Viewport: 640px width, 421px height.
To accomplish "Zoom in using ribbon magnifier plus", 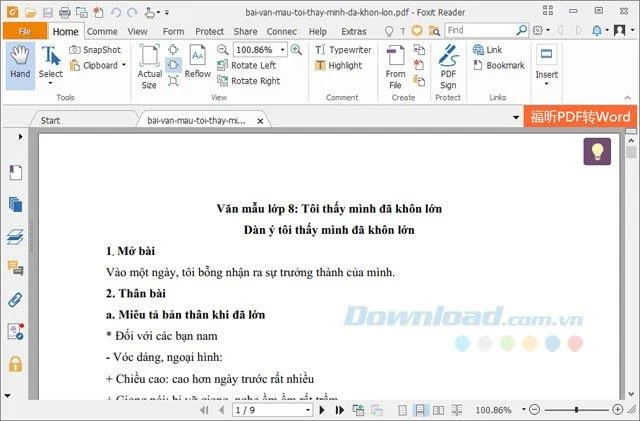I will tap(296, 50).
